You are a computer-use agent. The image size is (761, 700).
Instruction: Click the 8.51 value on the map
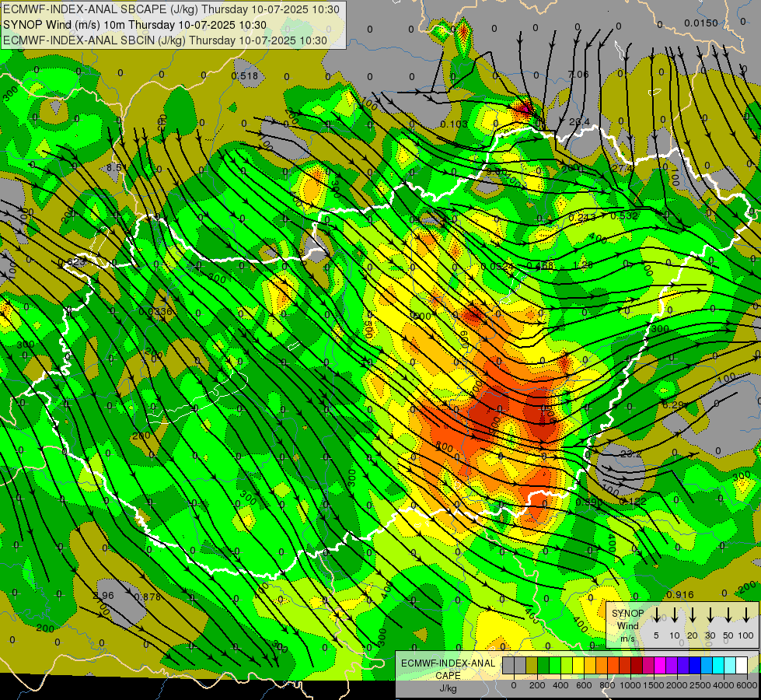point(117,167)
